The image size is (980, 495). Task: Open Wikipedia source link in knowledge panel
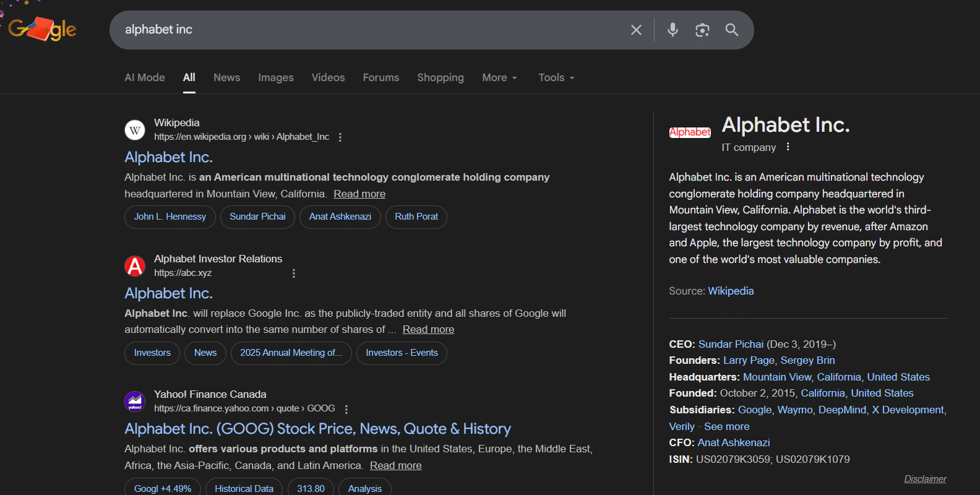tap(731, 291)
